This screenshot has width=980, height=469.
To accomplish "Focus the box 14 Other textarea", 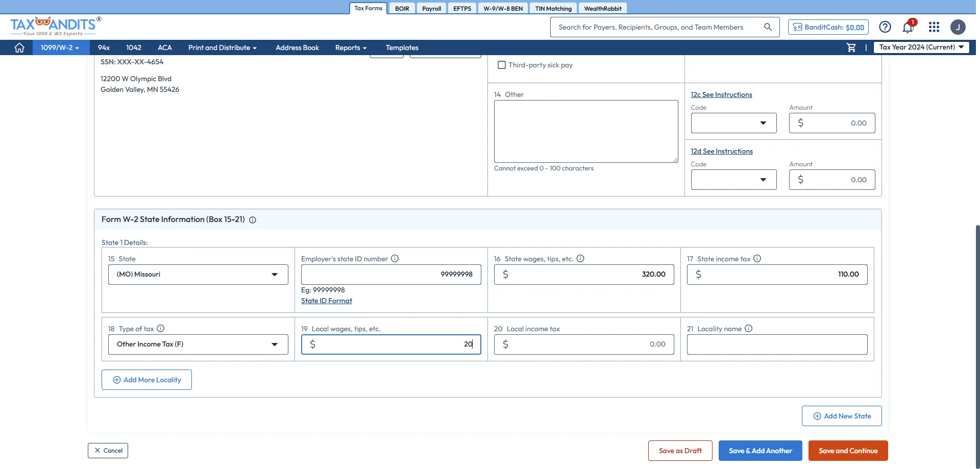I will pos(586,132).
